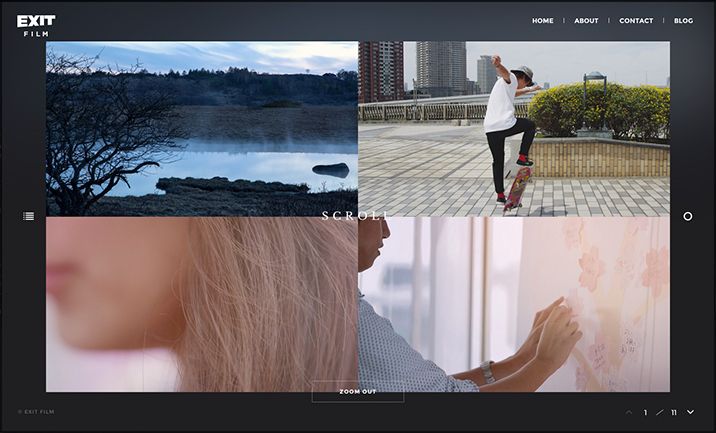Click the current page number 1
The image size is (716, 433).
tap(645, 412)
